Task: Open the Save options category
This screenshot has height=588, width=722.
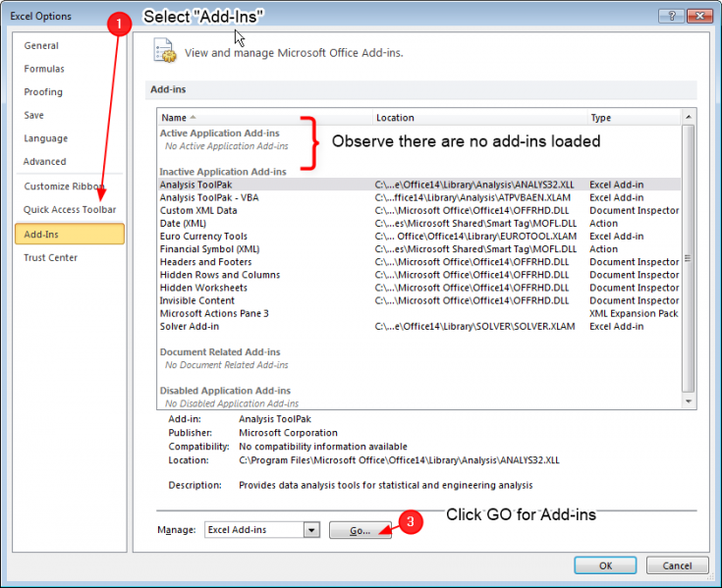Action: point(34,115)
